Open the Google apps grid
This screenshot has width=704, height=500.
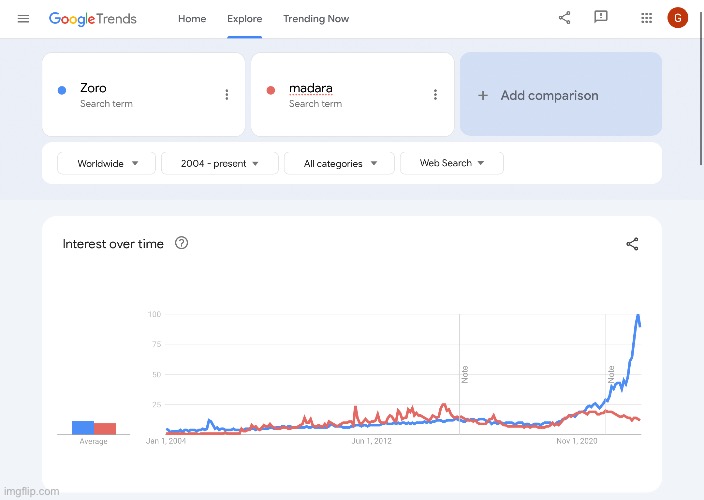647,18
